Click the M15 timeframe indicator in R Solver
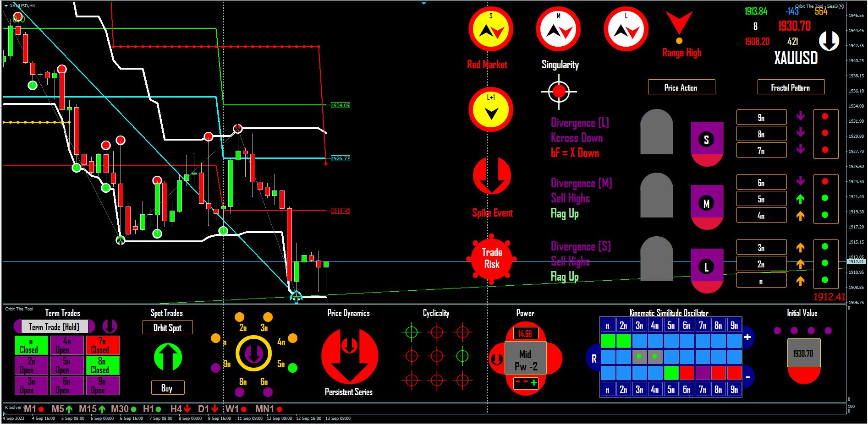 coord(92,409)
